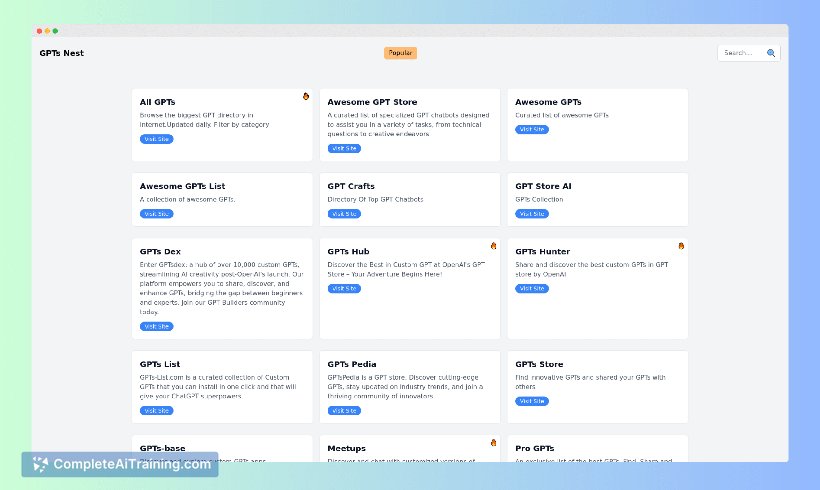
Task: Visit Site for GPTs Dex
Action: pos(156,326)
